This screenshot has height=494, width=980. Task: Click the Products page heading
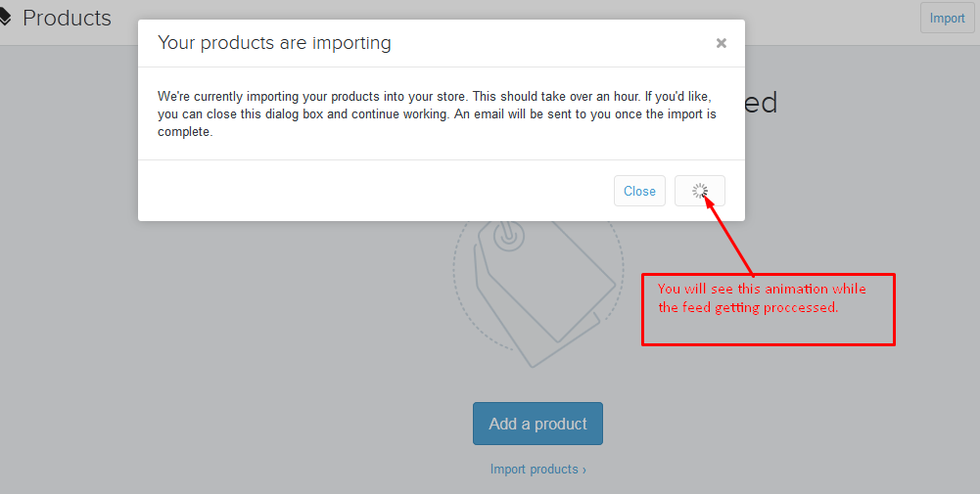pos(67,19)
